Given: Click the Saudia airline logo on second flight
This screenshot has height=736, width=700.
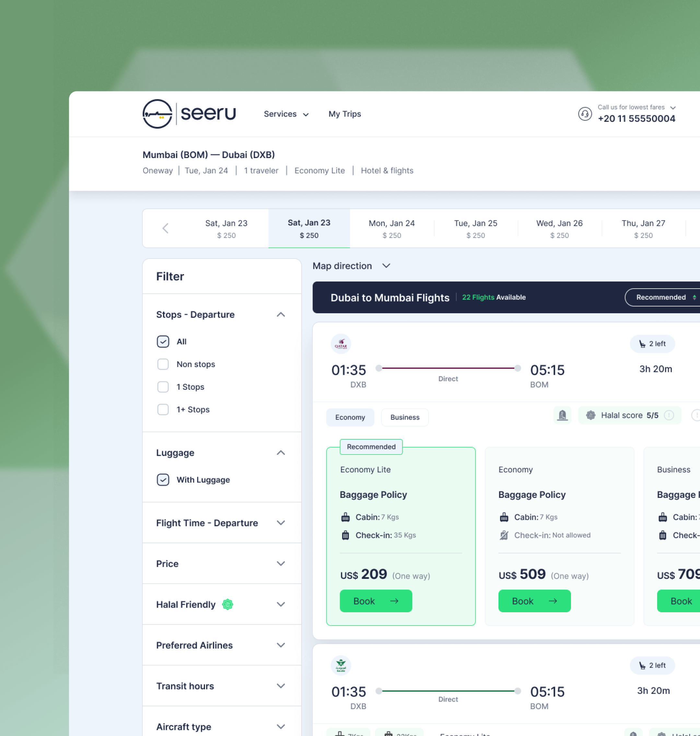Looking at the screenshot, I should click(341, 665).
